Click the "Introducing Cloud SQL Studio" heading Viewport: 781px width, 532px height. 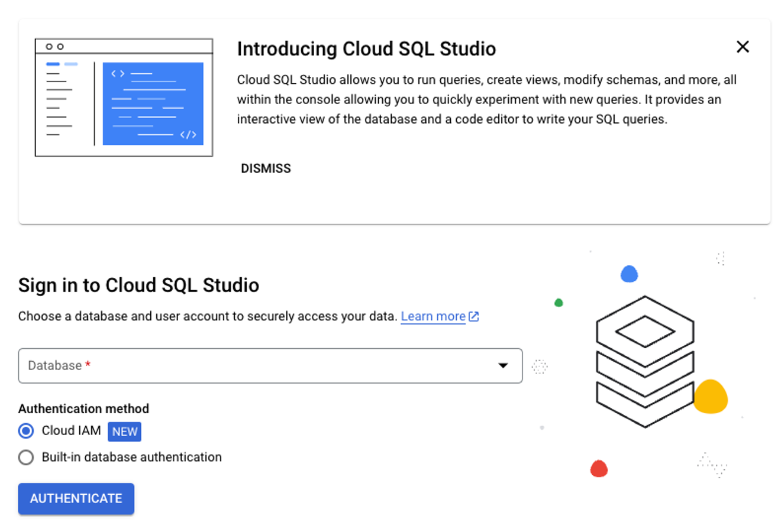[366, 48]
